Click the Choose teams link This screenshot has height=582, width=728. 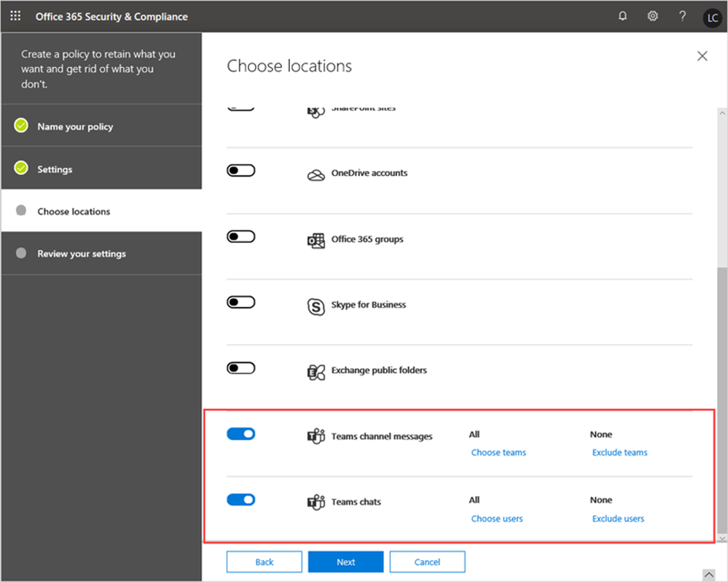[498, 452]
